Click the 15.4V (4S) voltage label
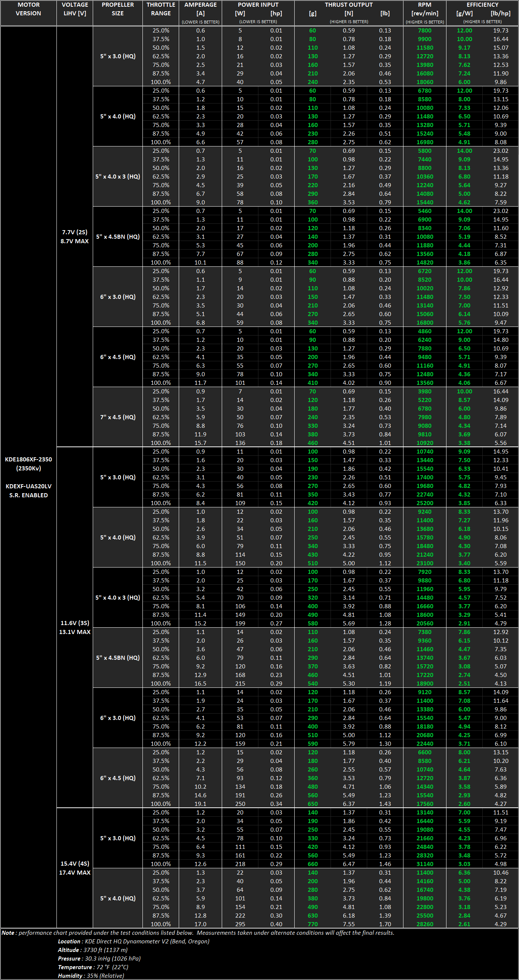Viewport: 519px width, 980px height. click(x=75, y=863)
